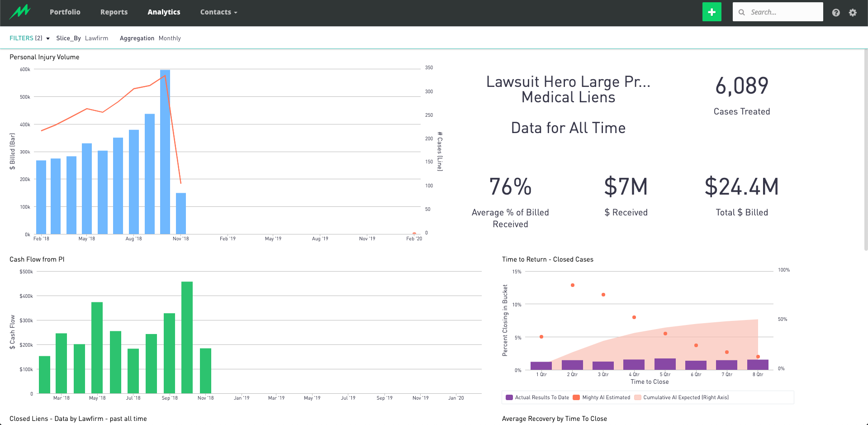Click the tallest green Cash Flow bar

point(187,337)
